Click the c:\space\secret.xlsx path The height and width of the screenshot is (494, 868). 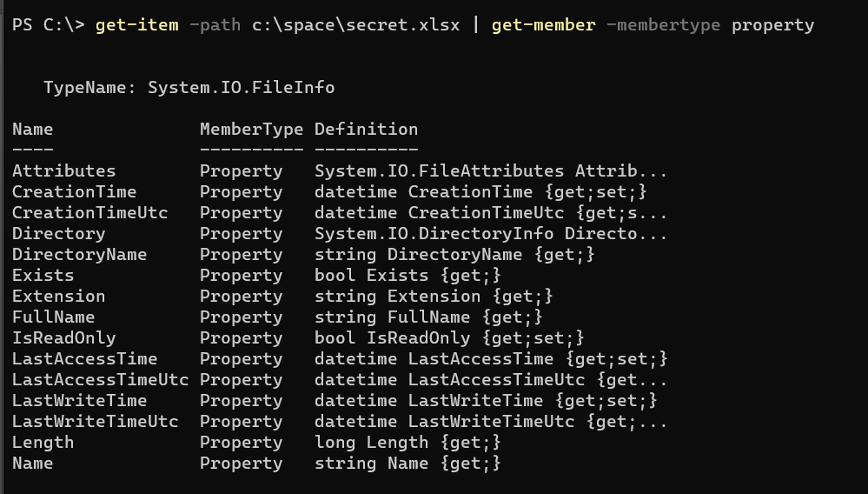tap(355, 25)
